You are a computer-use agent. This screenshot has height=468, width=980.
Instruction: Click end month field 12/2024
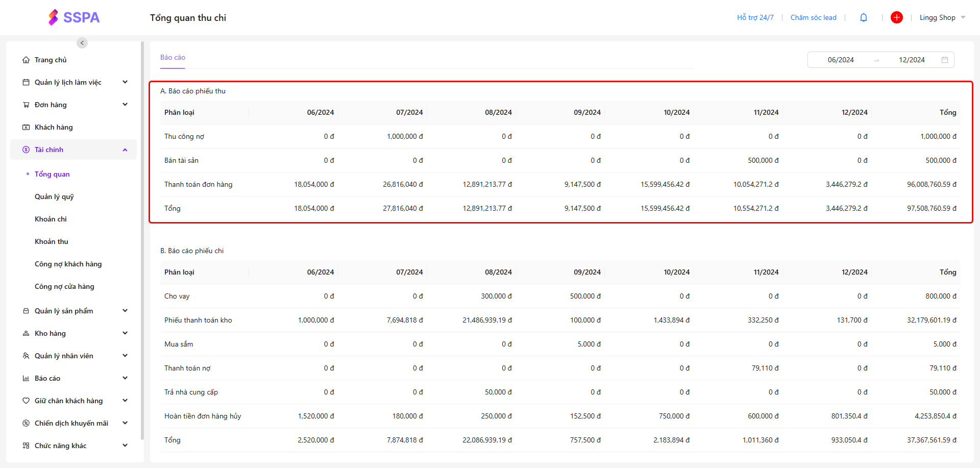coord(912,60)
